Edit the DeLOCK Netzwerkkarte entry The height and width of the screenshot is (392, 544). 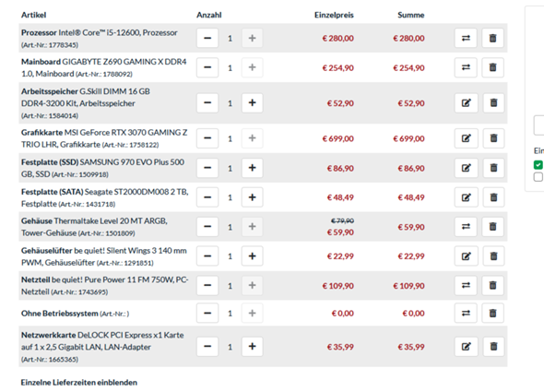tap(466, 346)
